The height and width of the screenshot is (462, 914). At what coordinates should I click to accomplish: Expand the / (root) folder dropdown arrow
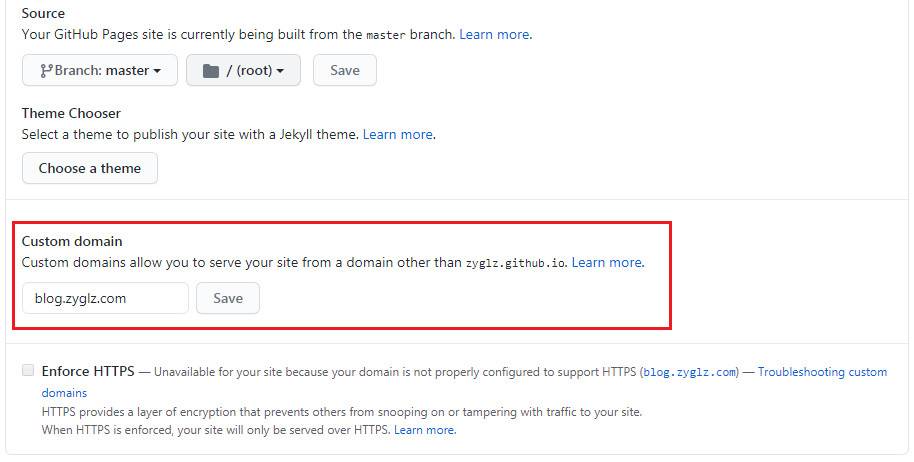[x=281, y=71]
